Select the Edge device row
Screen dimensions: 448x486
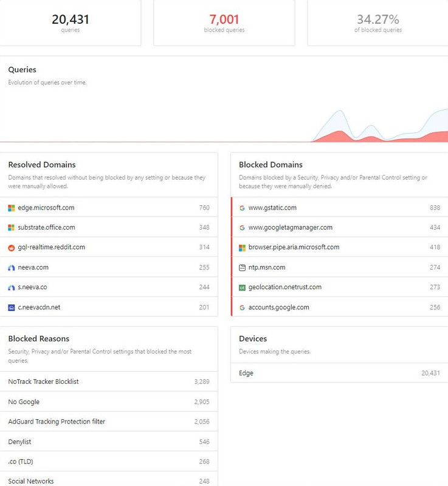tap(339, 373)
